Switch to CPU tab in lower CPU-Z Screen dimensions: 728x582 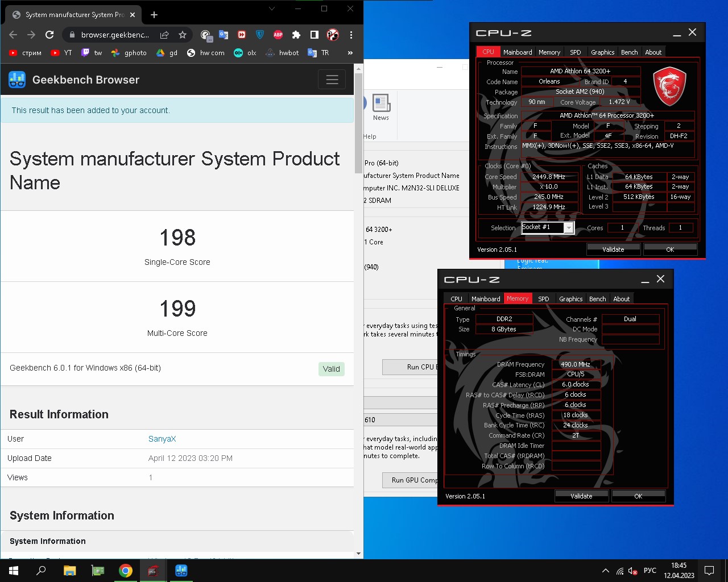[x=456, y=298]
